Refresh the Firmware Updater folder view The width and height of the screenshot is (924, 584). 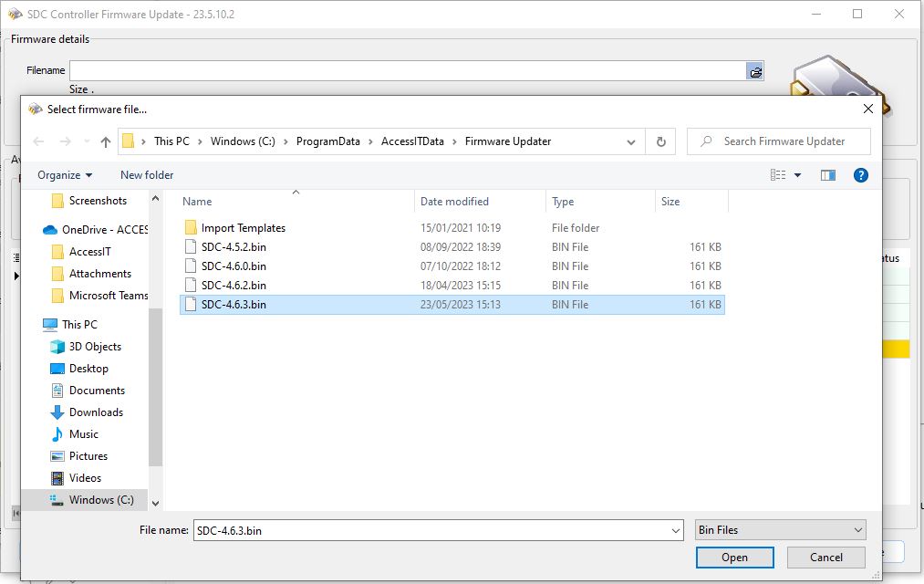tap(660, 141)
